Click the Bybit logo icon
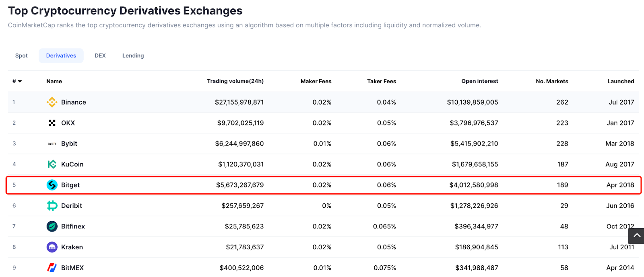 52,144
